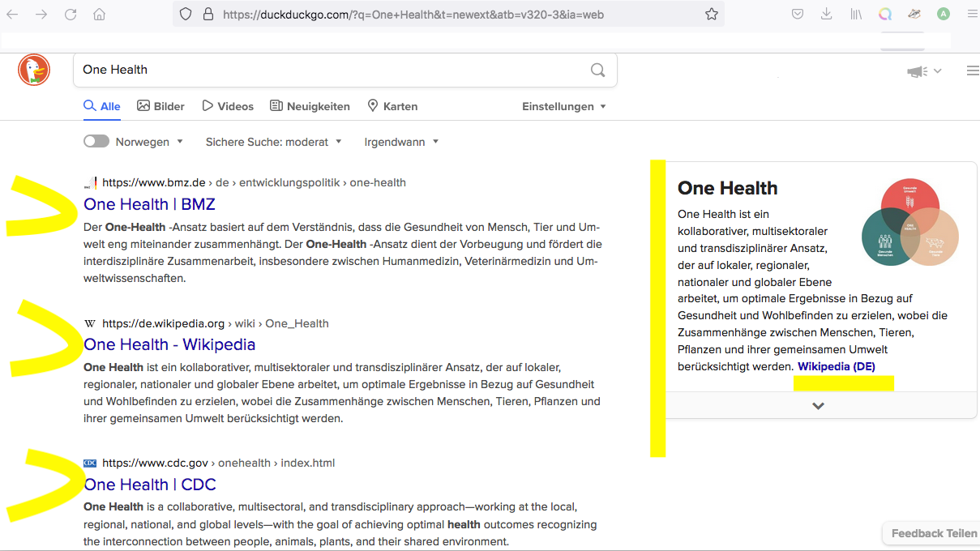Open the Firefox application menu
Viewport: 980px width, 551px height.
972,14
